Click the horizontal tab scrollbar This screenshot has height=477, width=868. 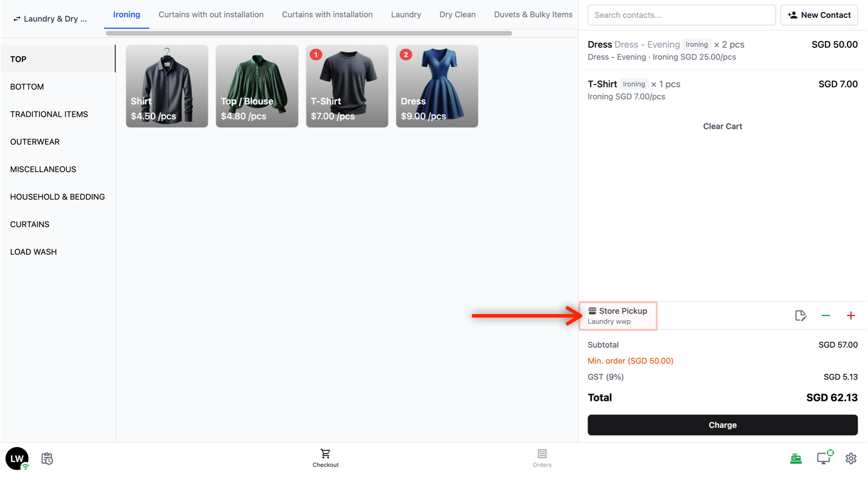point(308,33)
